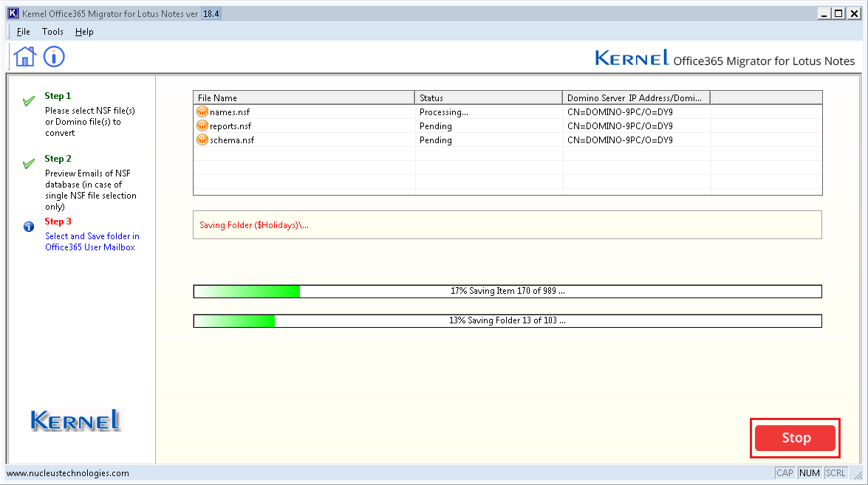Close the Kernel Migrator window
Screen dimensions: 868x485
click(x=854, y=14)
